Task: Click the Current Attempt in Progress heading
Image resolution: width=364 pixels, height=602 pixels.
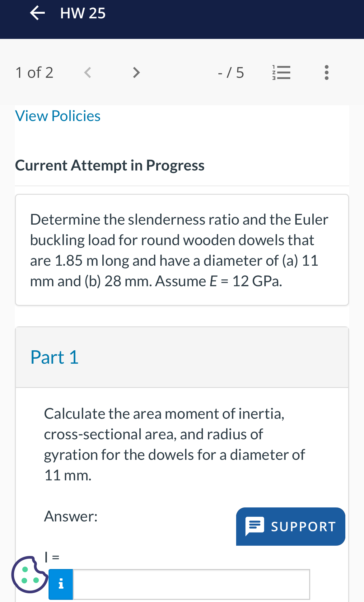Action: [x=110, y=165]
